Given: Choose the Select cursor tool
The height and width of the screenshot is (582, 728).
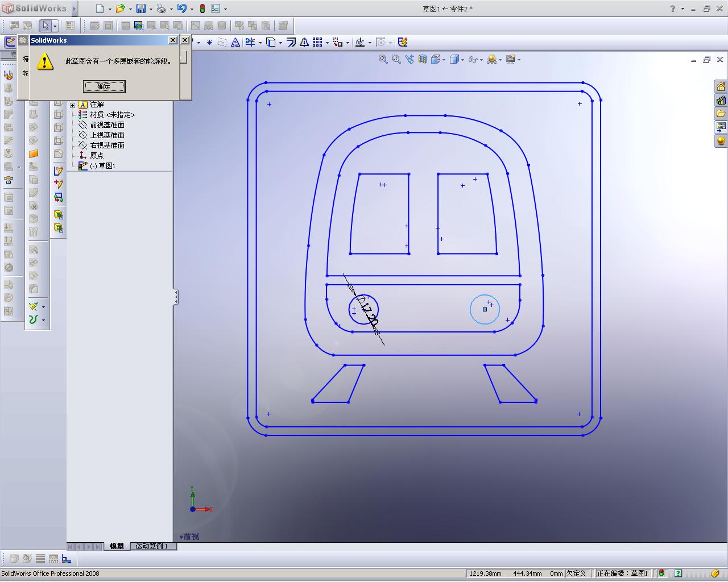Looking at the screenshot, I should pos(45,26).
